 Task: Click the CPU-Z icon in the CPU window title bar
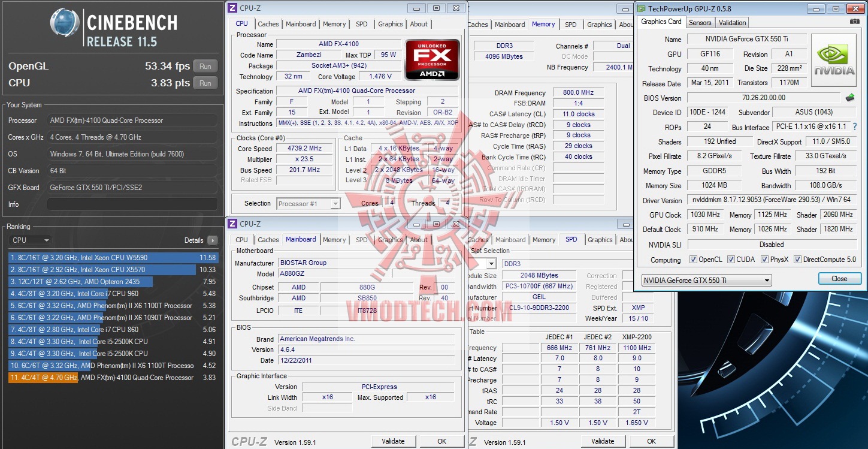pyautogui.click(x=232, y=8)
